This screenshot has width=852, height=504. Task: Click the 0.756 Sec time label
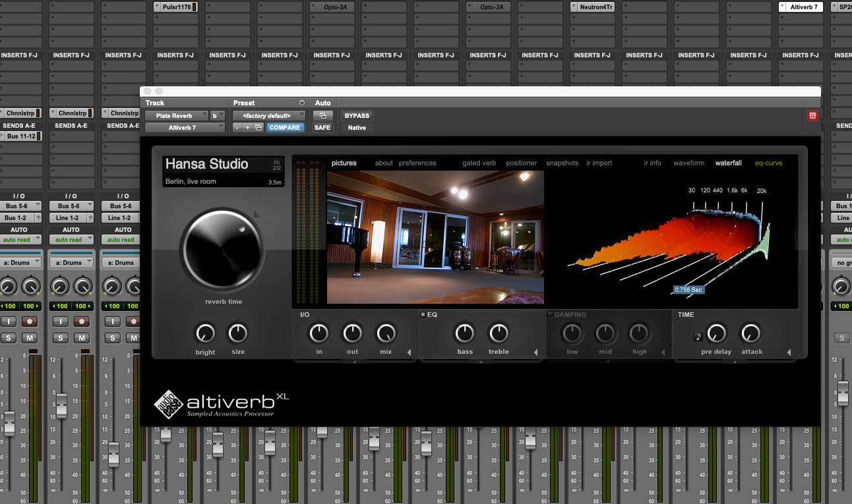pyautogui.click(x=688, y=289)
